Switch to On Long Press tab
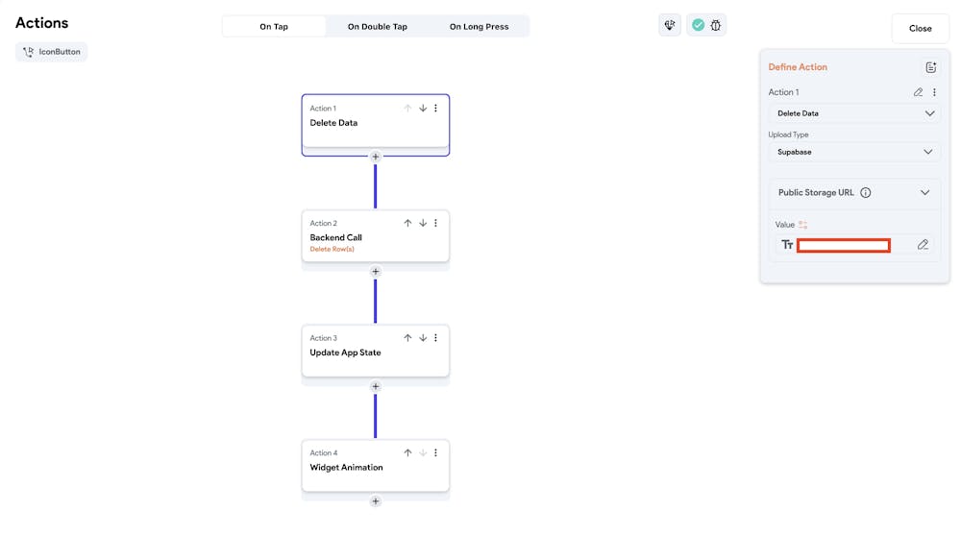Viewport: 961px width, 560px height. click(x=479, y=27)
